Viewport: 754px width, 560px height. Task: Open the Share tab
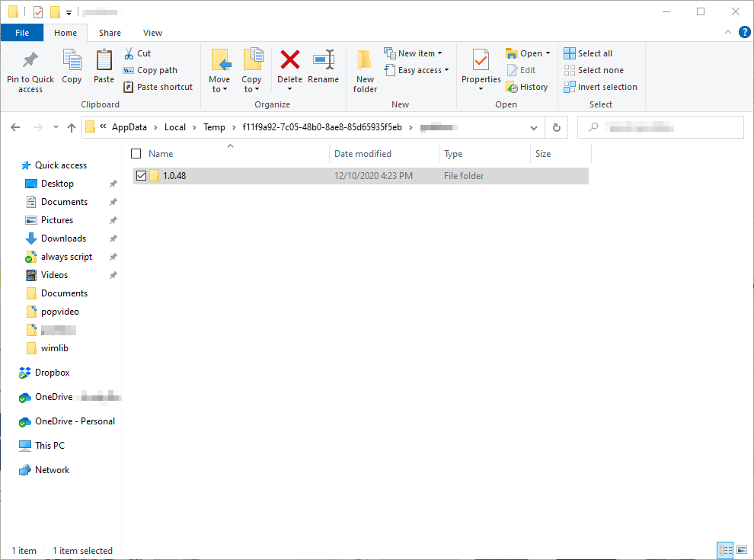pyautogui.click(x=110, y=33)
